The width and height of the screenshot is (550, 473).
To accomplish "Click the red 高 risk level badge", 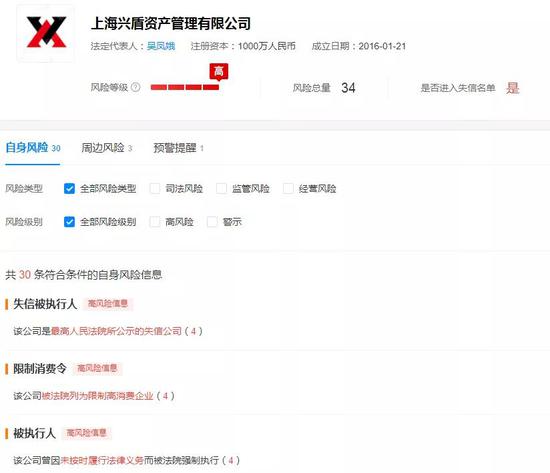I will click(x=219, y=72).
